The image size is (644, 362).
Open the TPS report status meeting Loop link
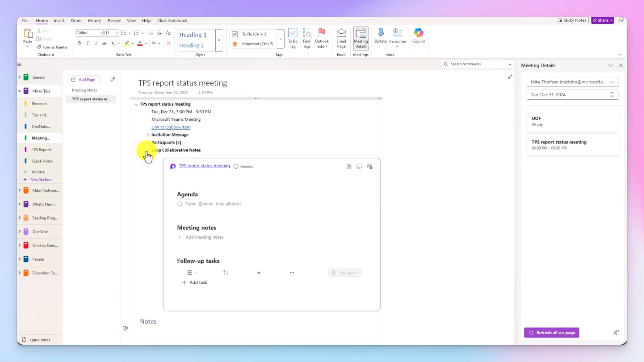[x=204, y=166]
